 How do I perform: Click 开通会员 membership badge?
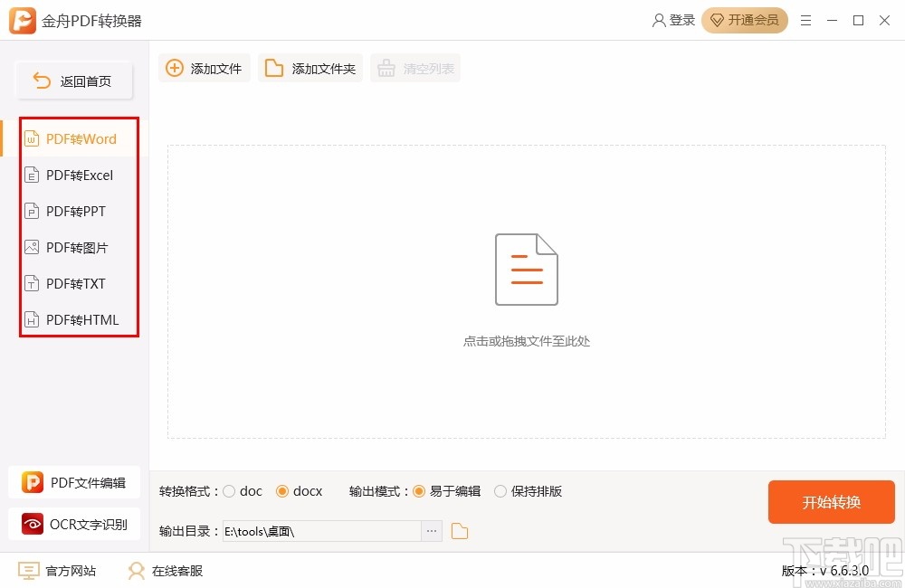tap(745, 20)
